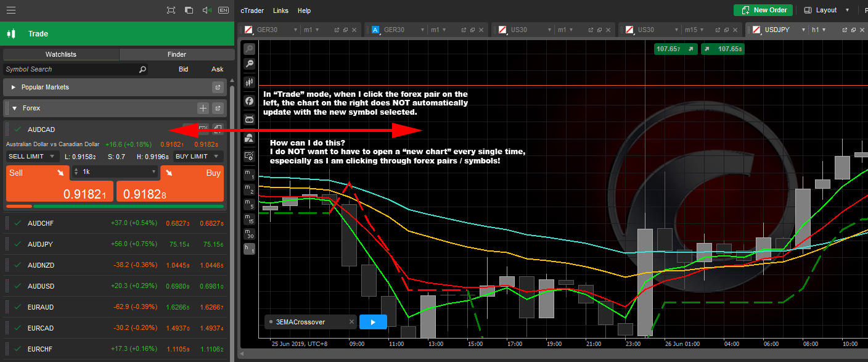Select h1 timeframe in chart side toolbar
The height and width of the screenshot is (362, 868).
click(x=250, y=249)
